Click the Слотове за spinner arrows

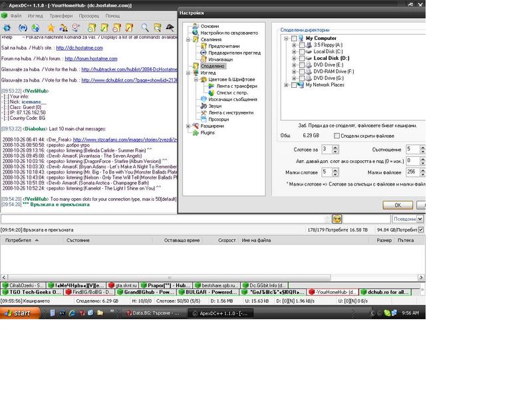(x=335, y=149)
